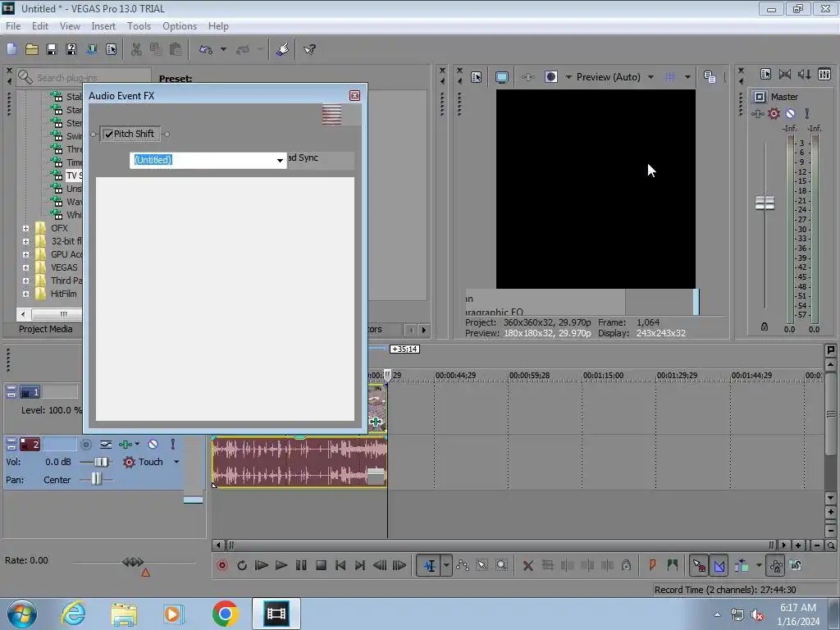The image size is (840, 630).
Task: Close the Audio Event FX dialog
Action: 354,95
